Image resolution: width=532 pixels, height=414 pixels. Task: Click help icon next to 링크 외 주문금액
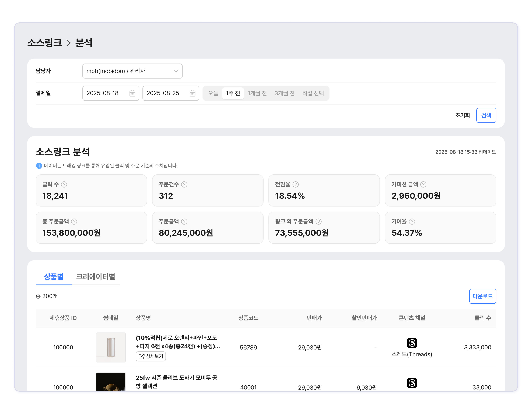point(319,222)
